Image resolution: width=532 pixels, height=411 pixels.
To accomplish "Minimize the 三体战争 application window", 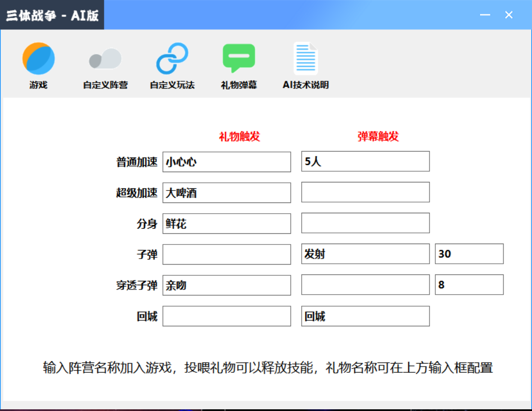I will [x=484, y=15].
